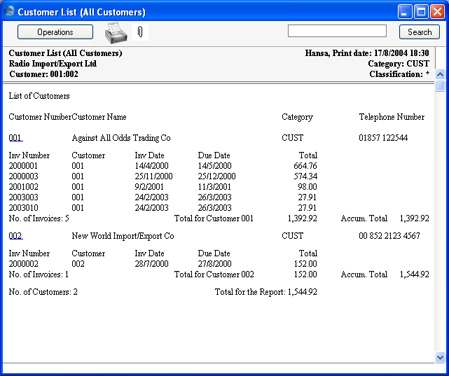The height and width of the screenshot is (376, 449).
Task: Click the scrollbar down arrow
Action: [x=440, y=358]
